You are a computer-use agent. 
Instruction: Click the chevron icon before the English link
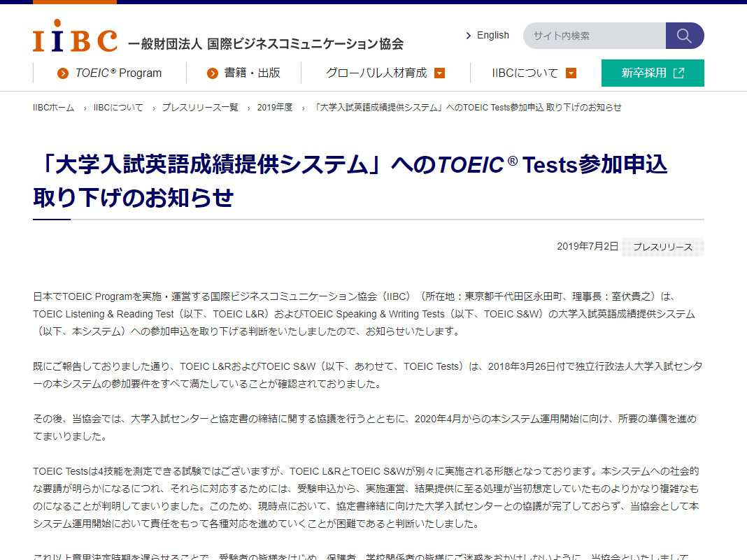coord(468,35)
